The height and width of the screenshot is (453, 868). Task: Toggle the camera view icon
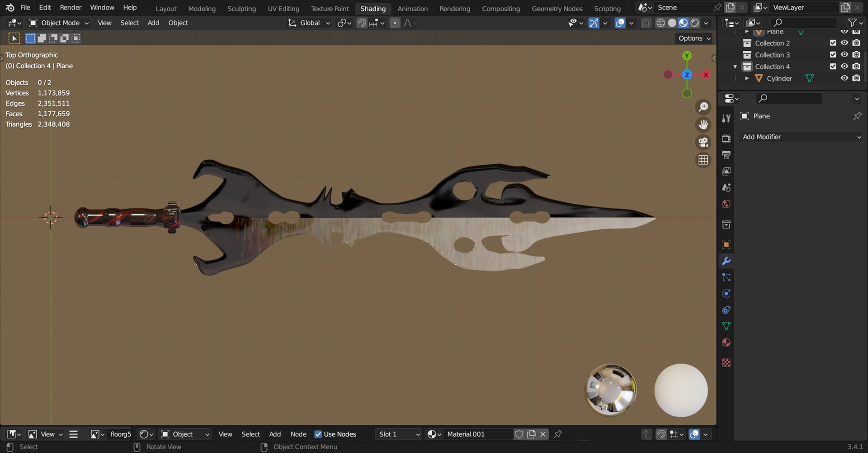703,143
